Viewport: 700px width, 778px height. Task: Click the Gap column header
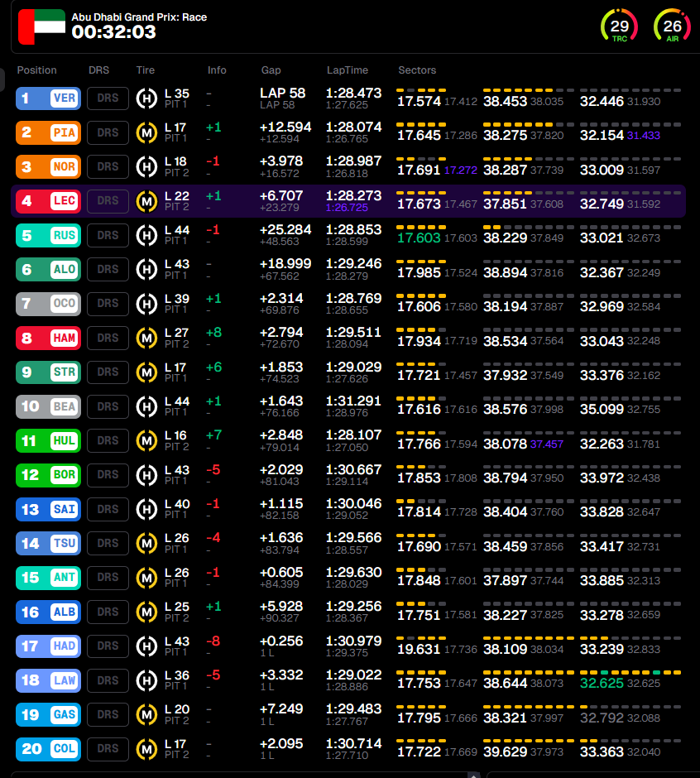271,70
